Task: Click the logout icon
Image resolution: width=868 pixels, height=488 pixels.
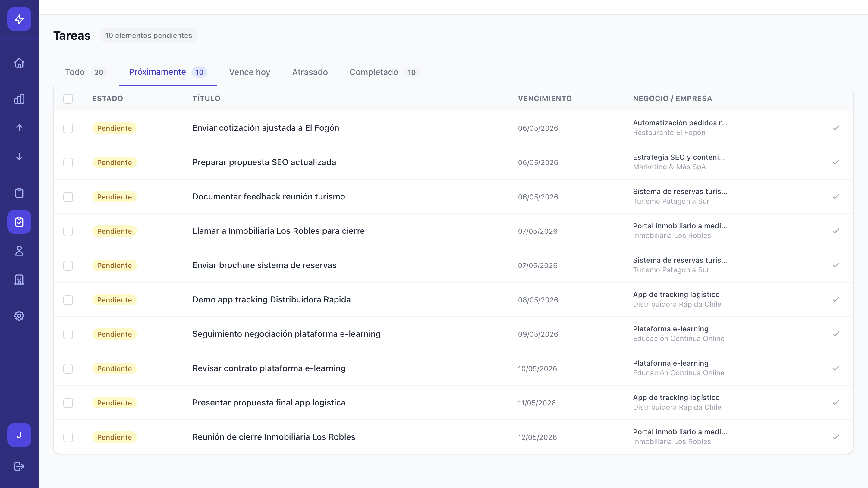Action: point(19,466)
